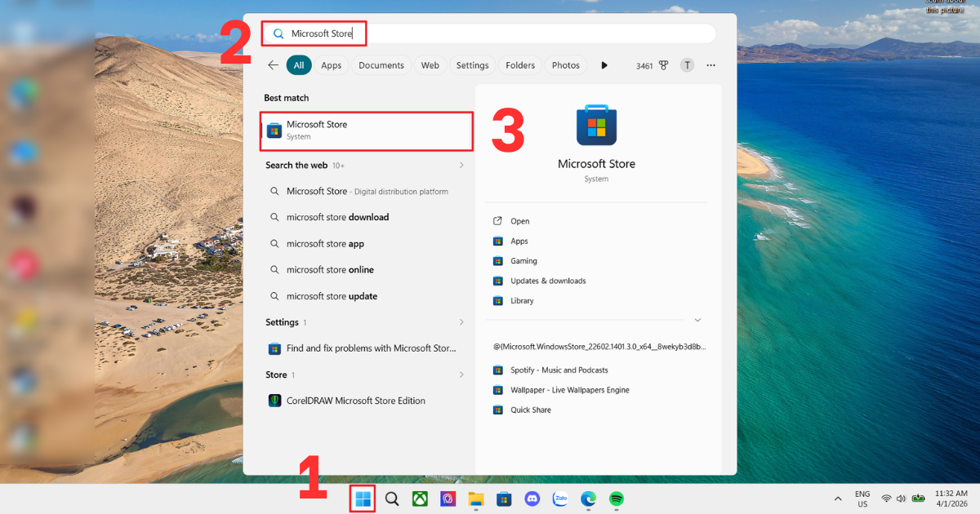Expand the Store results section chevron
Image resolution: width=980 pixels, height=514 pixels.
click(461, 374)
